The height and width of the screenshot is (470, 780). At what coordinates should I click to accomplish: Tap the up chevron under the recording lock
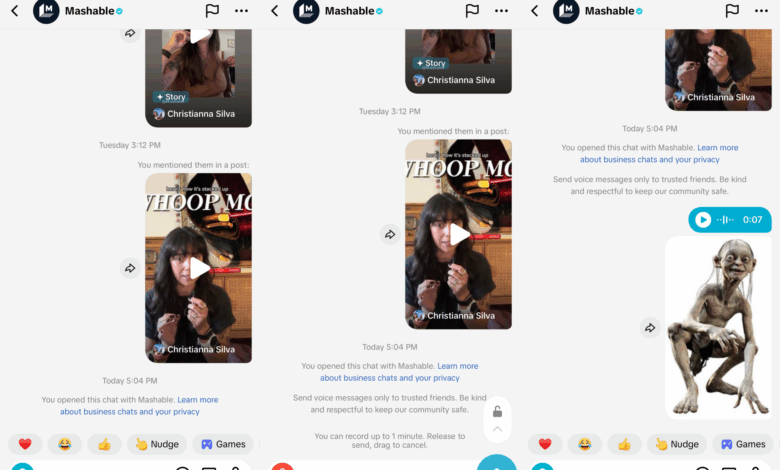497,429
